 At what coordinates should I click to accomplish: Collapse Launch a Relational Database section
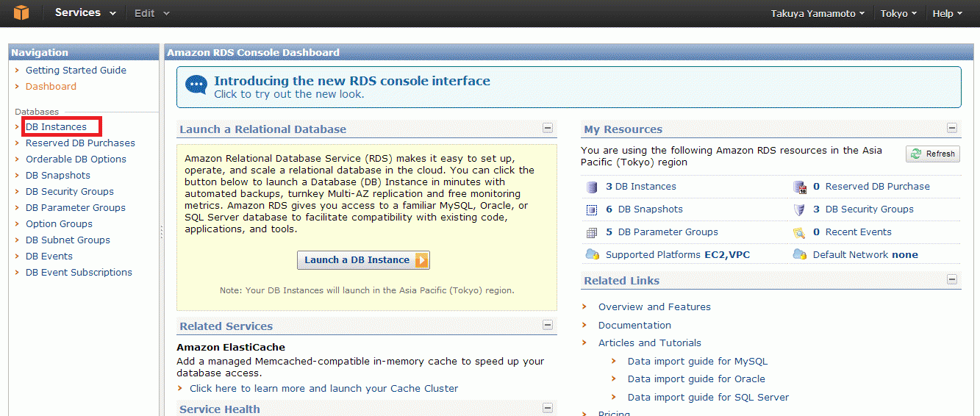click(548, 128)
